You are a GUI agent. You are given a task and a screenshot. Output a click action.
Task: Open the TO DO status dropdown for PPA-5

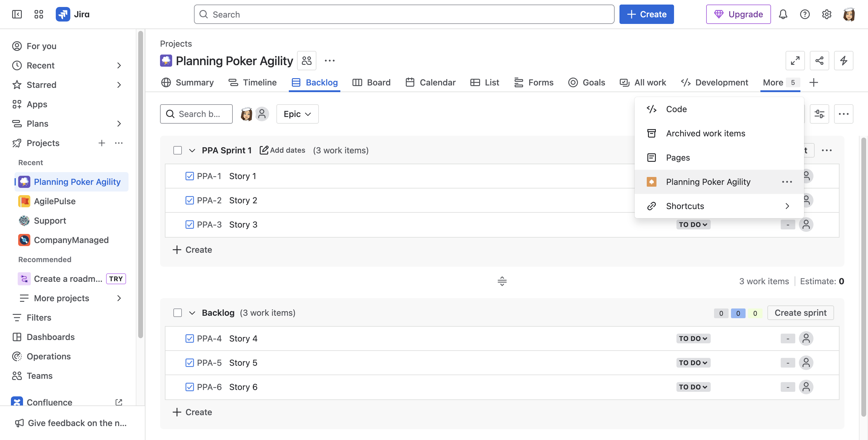pos(693,363)
